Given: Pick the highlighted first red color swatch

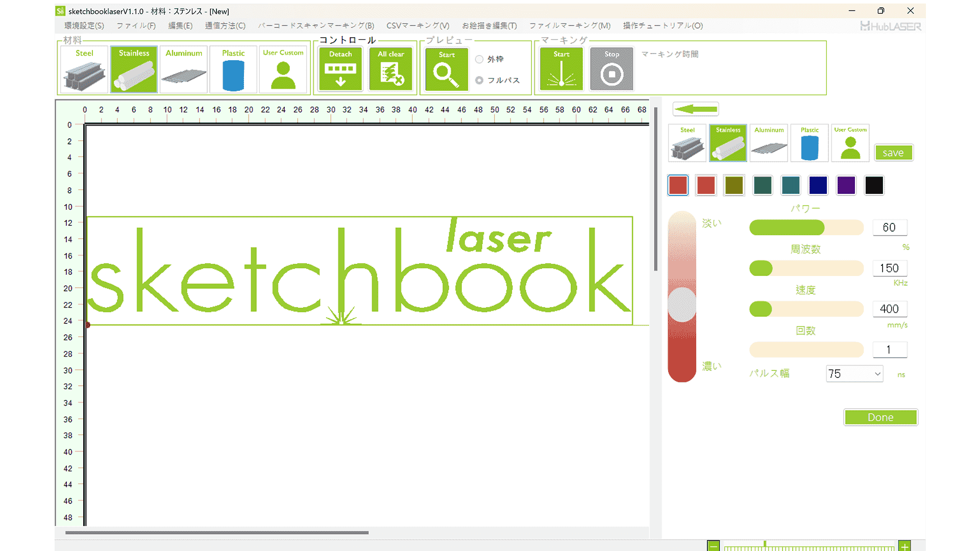Looking at the screenshot, I should (x=678, y=185).
